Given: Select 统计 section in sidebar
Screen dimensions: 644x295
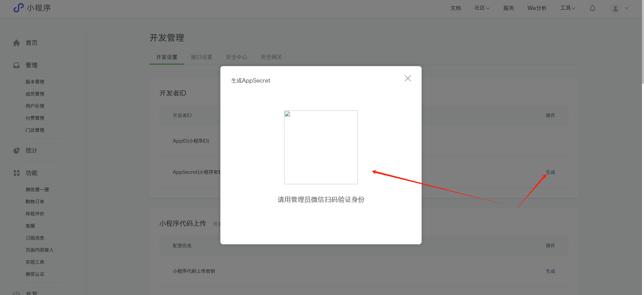Looking at the screenshot, I should (32, 151).
